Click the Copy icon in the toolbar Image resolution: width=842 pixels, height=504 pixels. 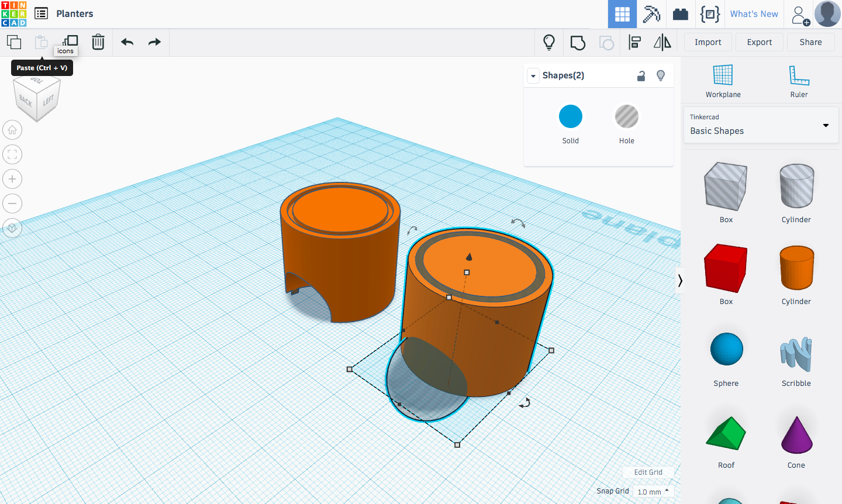pyautogui.click(x=14, y=42)
